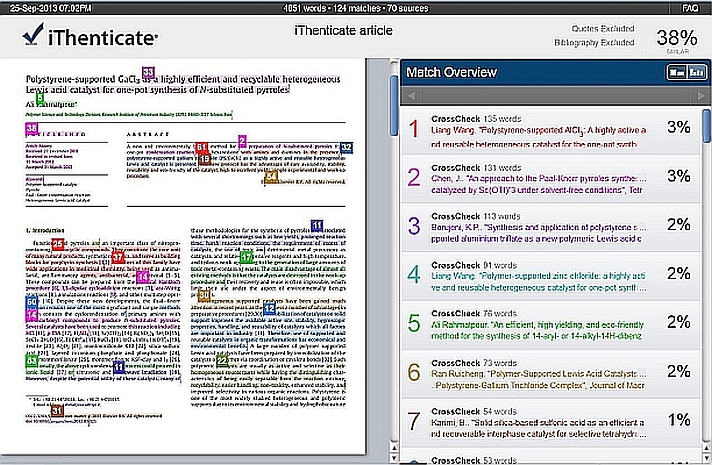Image resolution: width=712 pixels, height=465 pixels.
Task: Open match 5 source by Ali Rahmatpour
Action: (550, 325)
